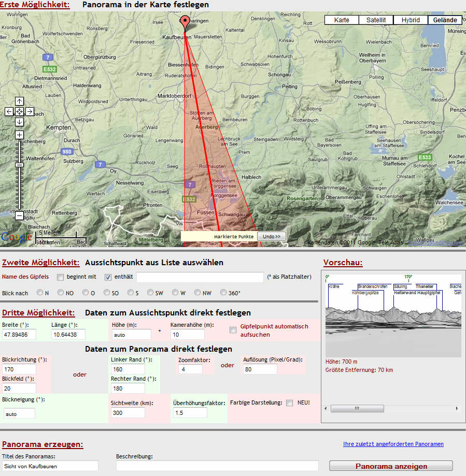This screenshot has width=466, height=476.
Task: Click the Google logo on the map
Action: [x=16, y=237]
